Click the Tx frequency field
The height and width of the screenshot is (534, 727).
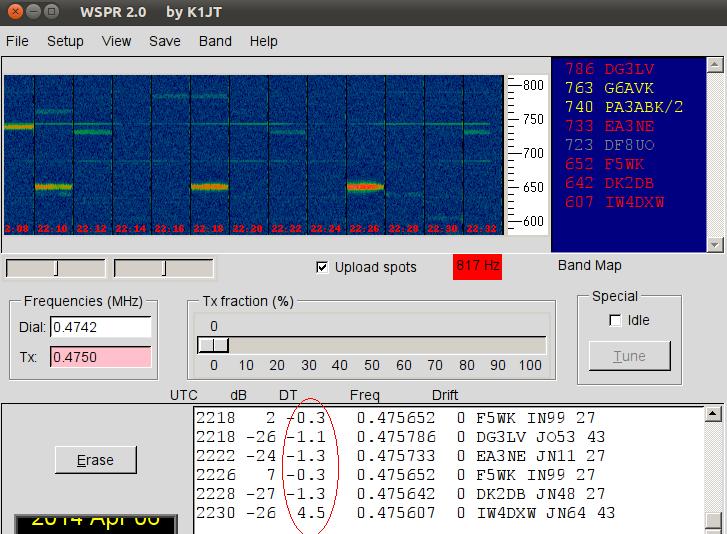(x=101, y=357)
